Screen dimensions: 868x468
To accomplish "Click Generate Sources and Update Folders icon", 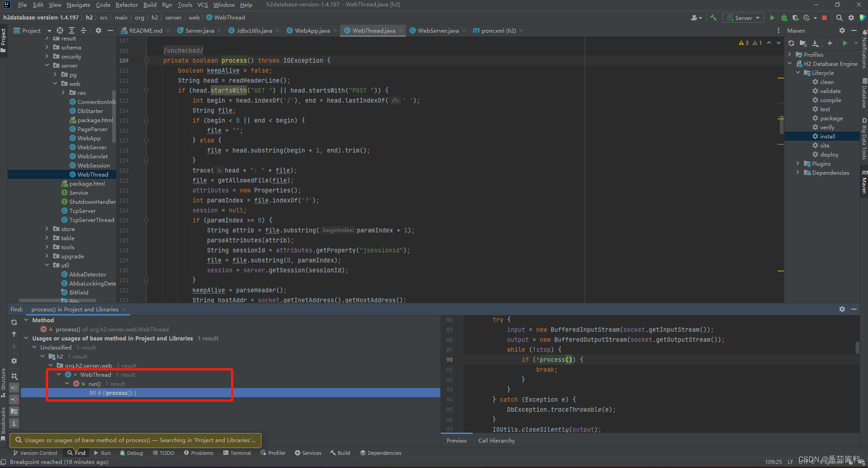I will [803, 43].
